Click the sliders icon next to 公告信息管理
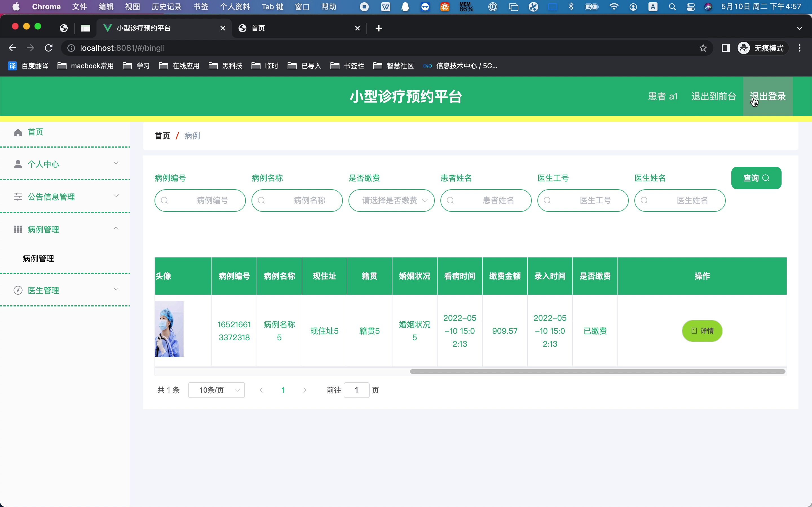 18,197
